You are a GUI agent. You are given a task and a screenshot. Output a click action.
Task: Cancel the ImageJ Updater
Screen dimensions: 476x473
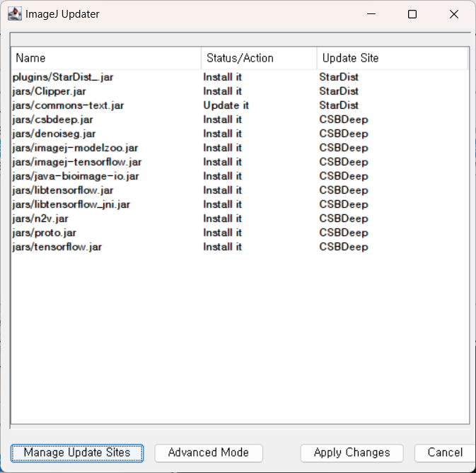pos(445,453)
